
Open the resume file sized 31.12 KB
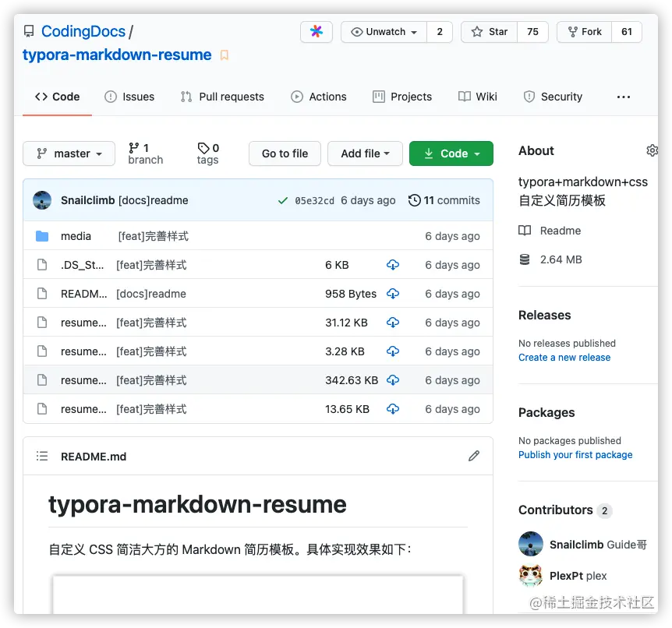tap(83, 323)
